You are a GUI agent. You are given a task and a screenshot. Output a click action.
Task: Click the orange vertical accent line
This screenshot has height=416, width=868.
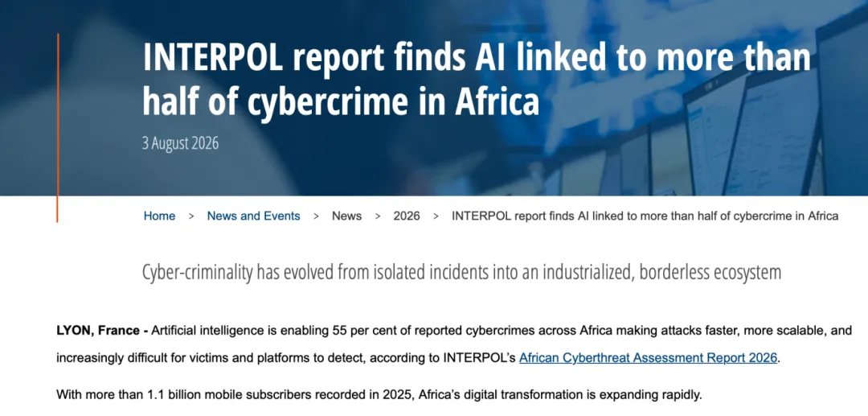[57, 128]
